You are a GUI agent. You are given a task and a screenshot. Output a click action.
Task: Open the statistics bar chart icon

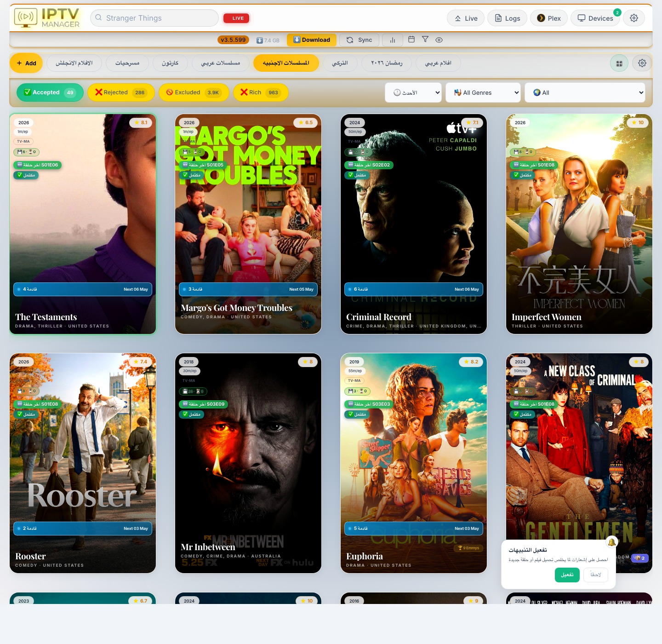[393, 40]
